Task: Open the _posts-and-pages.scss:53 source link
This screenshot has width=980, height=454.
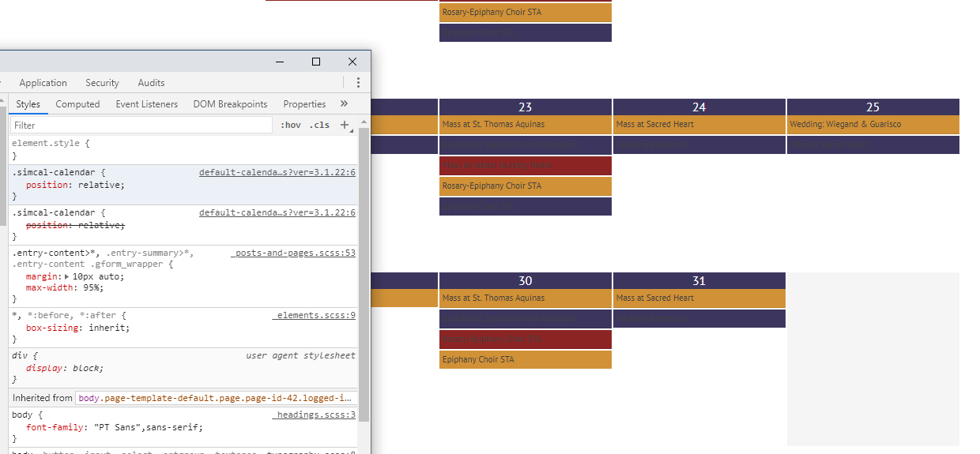Action: click(x=296, y=253)
